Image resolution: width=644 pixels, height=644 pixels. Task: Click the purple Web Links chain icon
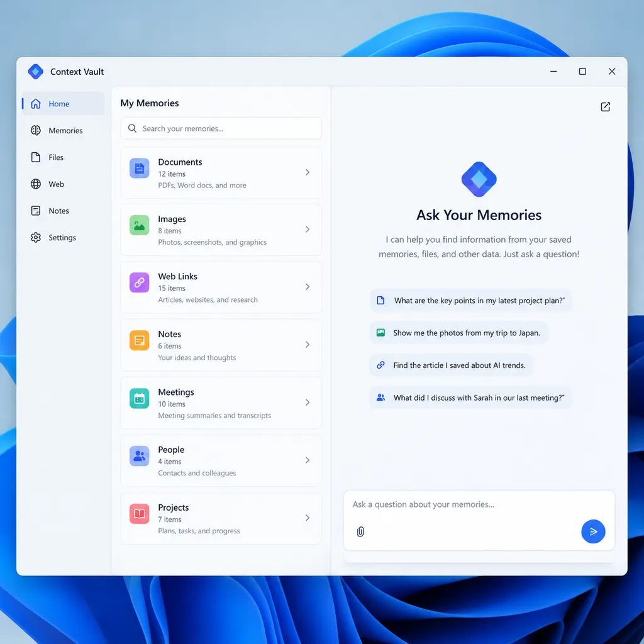click(x=139, y=282)
